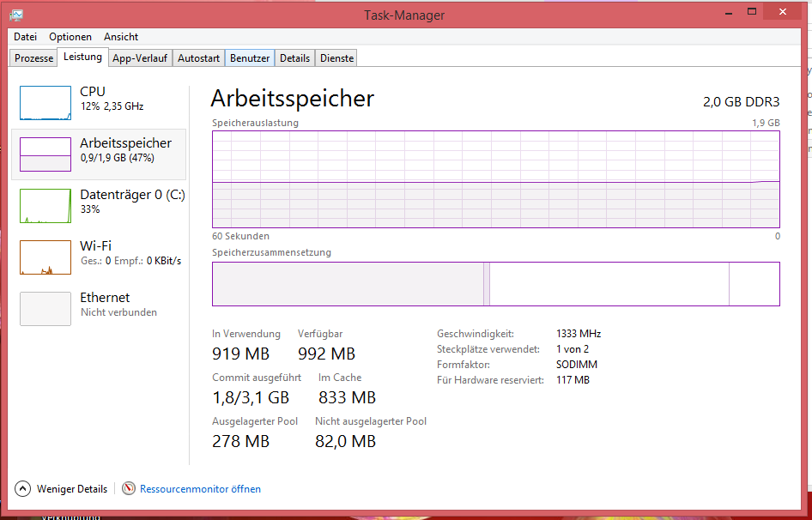
Task: Click the Speicherauslastung memory usage graph
Action: [x=495, y=178]
